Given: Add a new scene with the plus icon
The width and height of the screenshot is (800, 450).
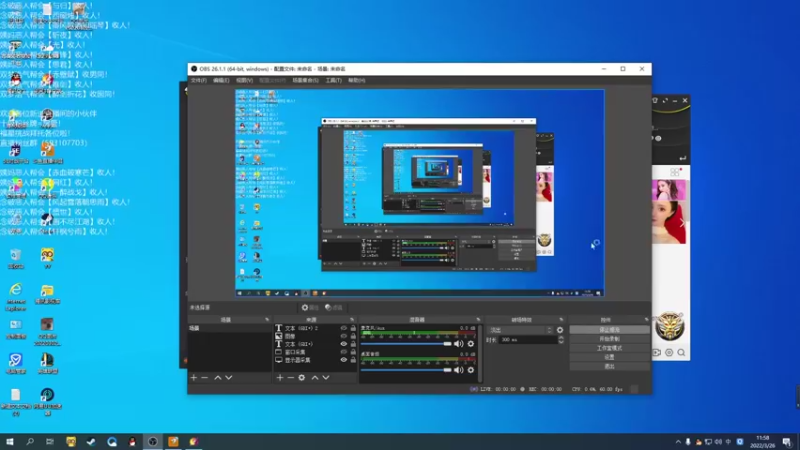Looking at the screenshot, I should tap(193, 378).
